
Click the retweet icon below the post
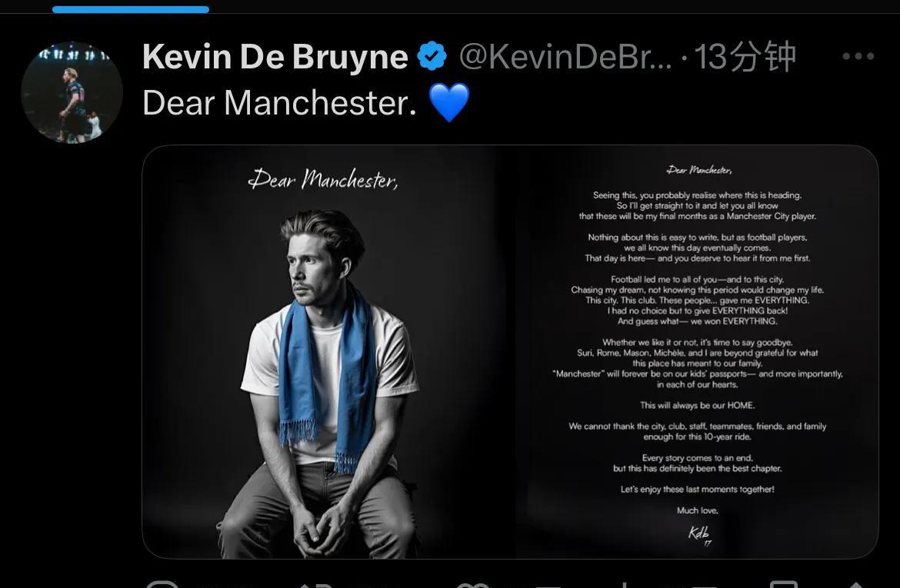click(315, 585)
